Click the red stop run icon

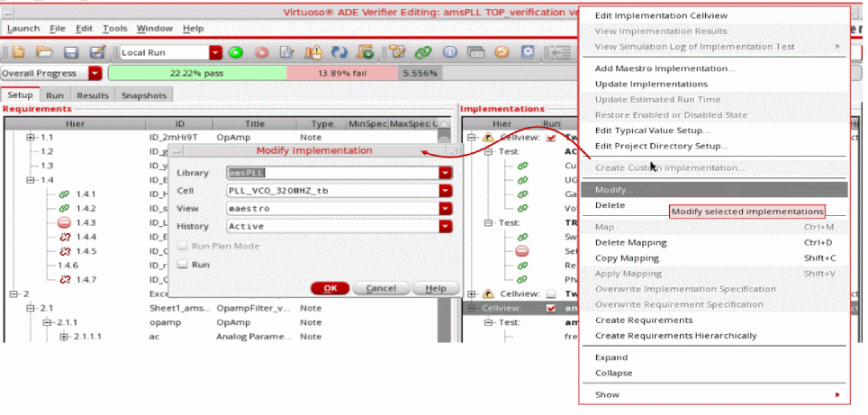click(x=261, y=52)
